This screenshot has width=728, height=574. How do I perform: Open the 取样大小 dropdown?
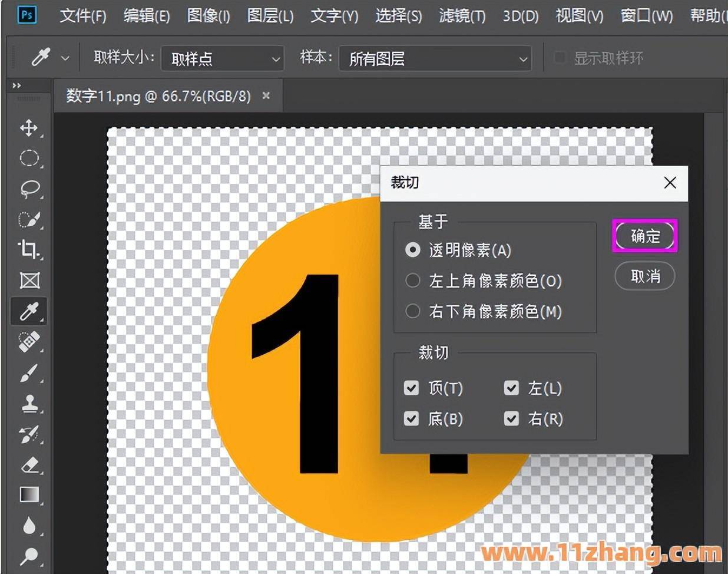tap(223, 58)
